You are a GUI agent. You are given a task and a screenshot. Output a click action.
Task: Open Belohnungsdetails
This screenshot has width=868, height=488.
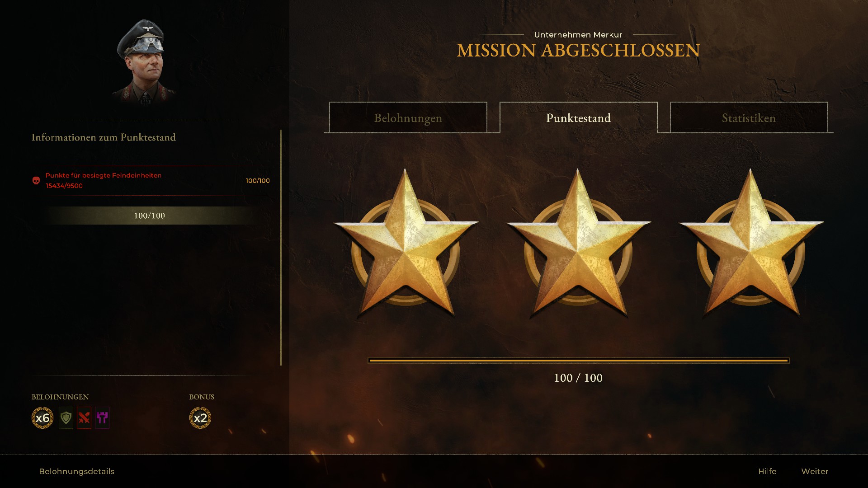click(x=77, y=471)
